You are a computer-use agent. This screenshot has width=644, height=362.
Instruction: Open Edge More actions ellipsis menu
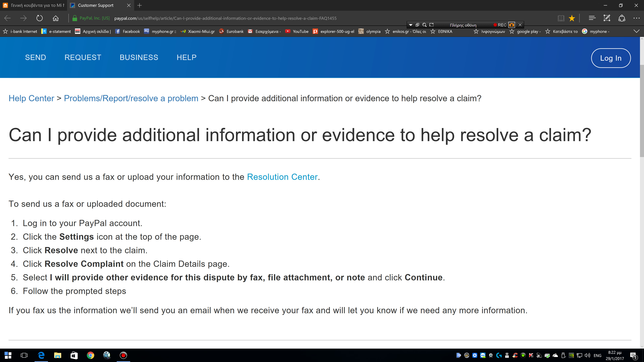click(x=636, y=18)
